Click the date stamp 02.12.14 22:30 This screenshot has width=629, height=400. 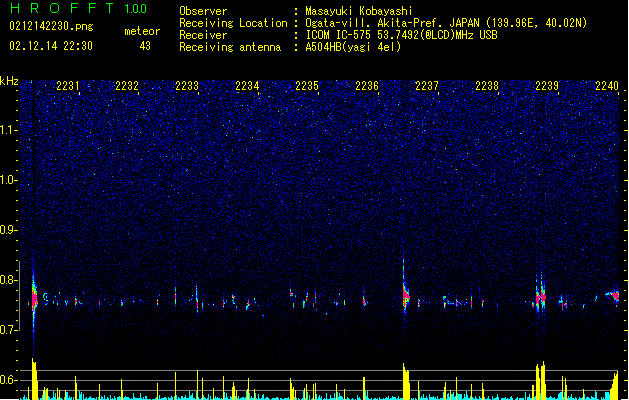51,46
